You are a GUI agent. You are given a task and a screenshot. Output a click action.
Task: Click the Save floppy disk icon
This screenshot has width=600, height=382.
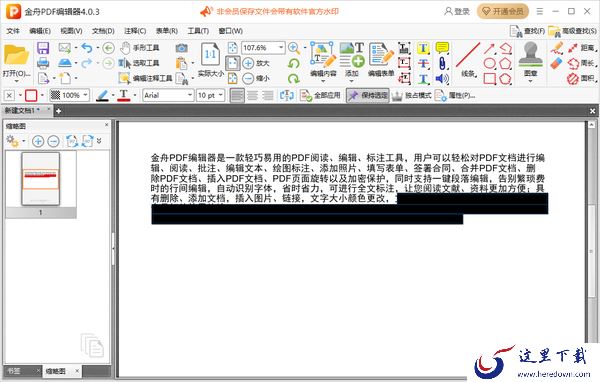pyautogui.click(x=43, y=48)
